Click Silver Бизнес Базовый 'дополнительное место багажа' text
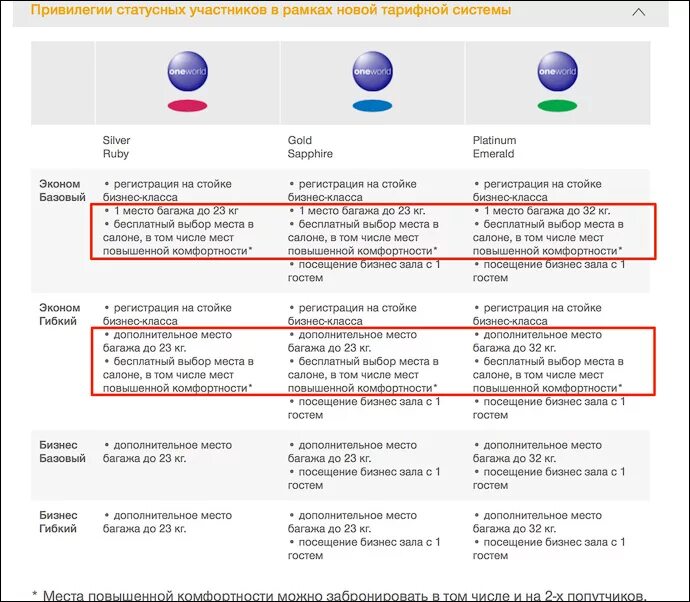Screen dimensions: 690x602 168,452
